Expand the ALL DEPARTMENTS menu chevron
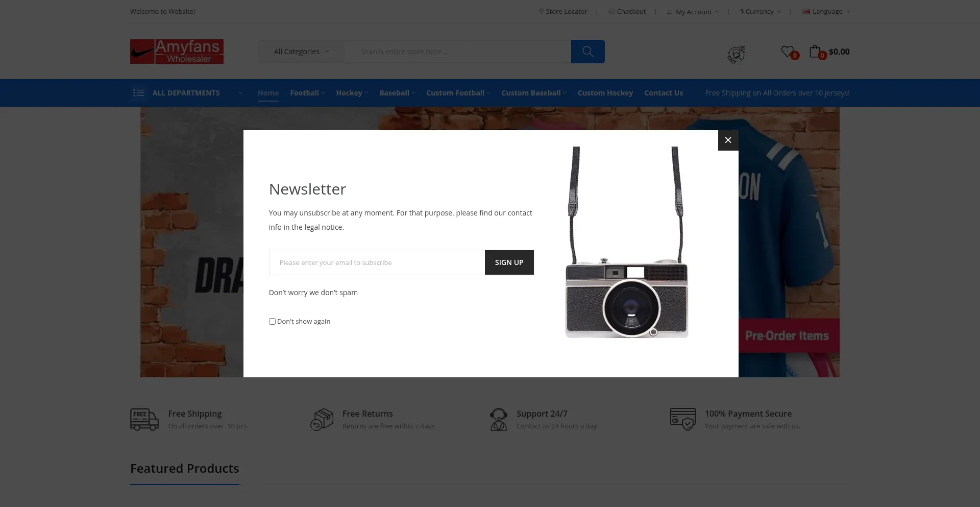The height and width of the screenshot is (507, 980). point(240,93)
